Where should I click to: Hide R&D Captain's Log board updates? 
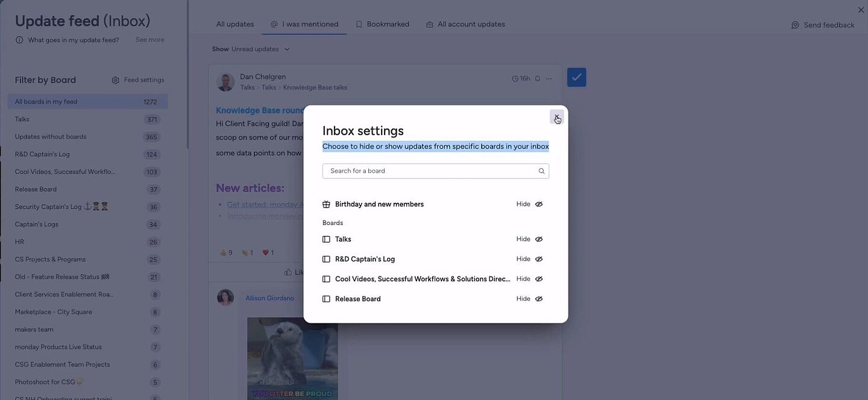(x=530, y=259)
